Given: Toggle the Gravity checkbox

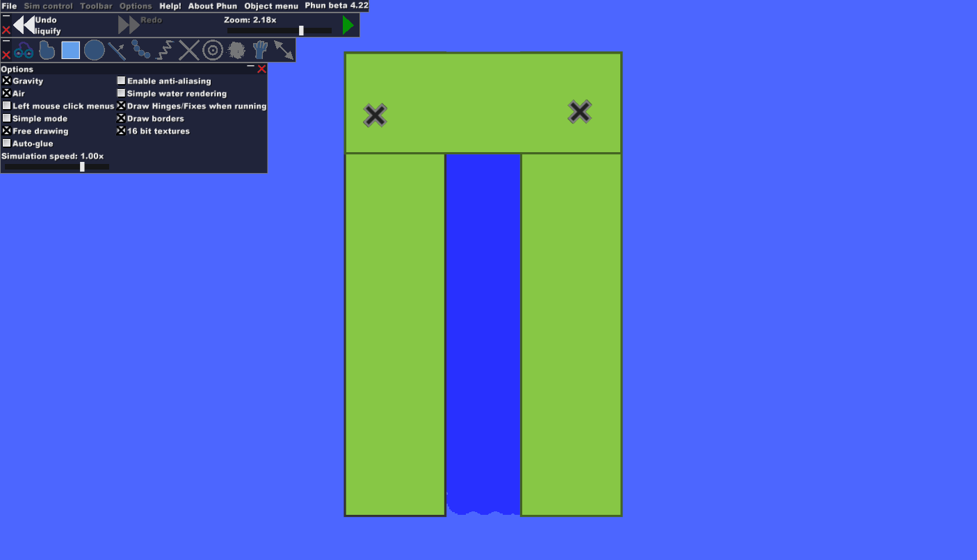Looking at the screenshot, I should (x=7, y=81).
